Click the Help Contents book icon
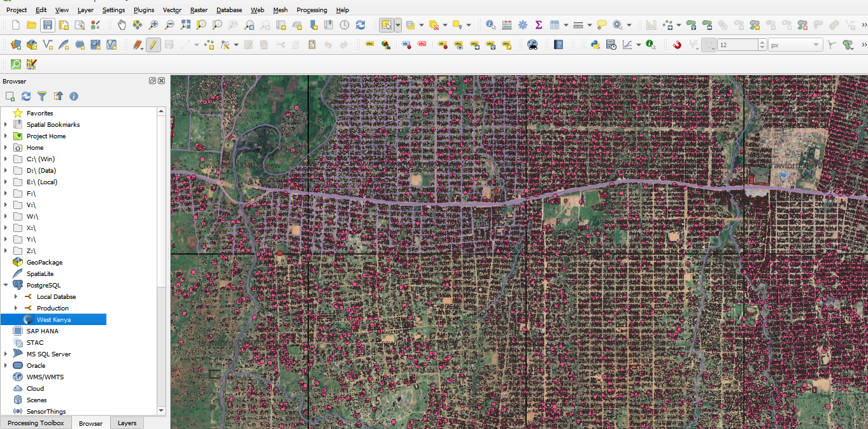This screenshot has height=429, width=868. tap(559, 45)
